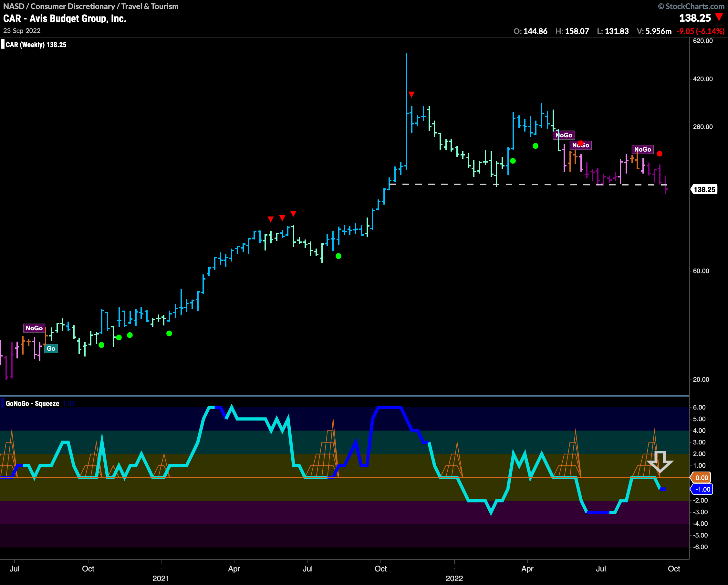
Task: Click the green dot near April 2022
Action: click(x=535, y=146)
